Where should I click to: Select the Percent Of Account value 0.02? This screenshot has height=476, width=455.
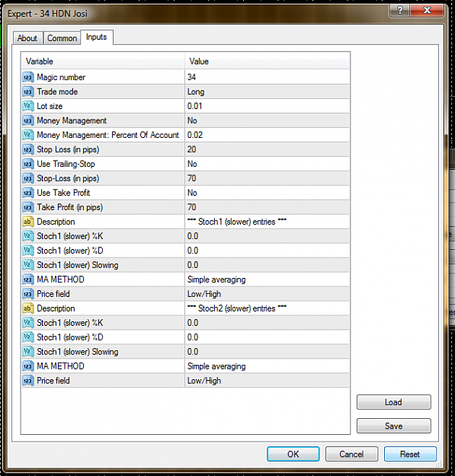[267, 135]
